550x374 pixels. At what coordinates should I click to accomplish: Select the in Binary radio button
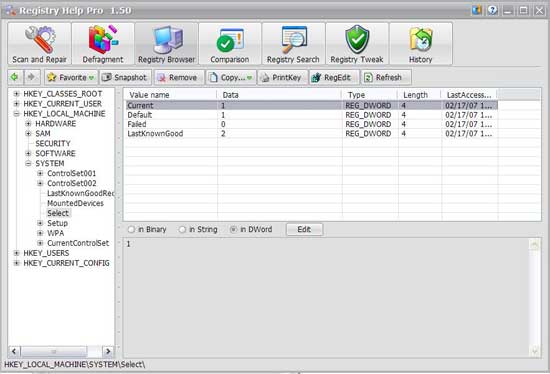pos(131,229)
